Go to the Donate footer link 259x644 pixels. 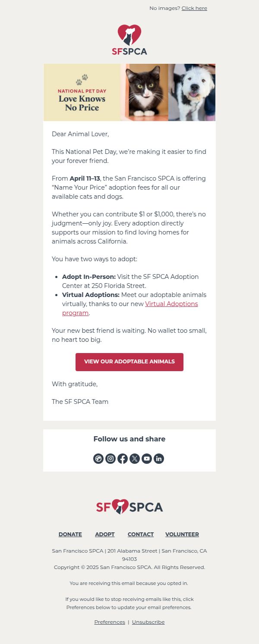pos(70,534)
